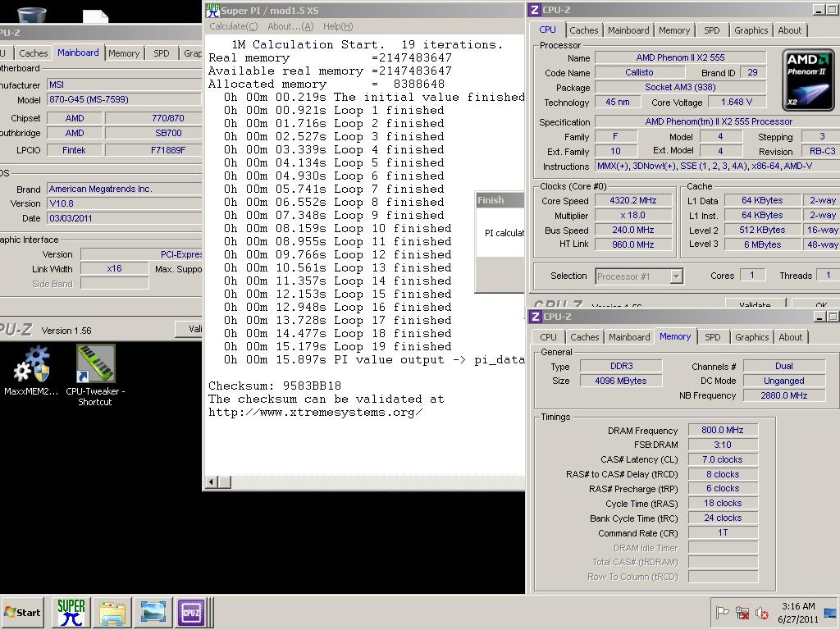Select Memory tab in left CPU-Z Mainboard window
Screen dimensions: 840x630
[124, 53]
